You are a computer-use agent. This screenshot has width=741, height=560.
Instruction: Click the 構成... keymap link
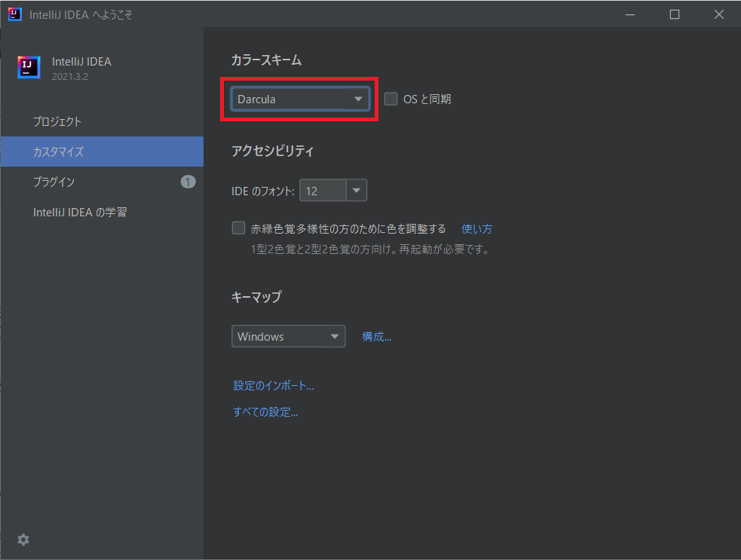[377, 336]
